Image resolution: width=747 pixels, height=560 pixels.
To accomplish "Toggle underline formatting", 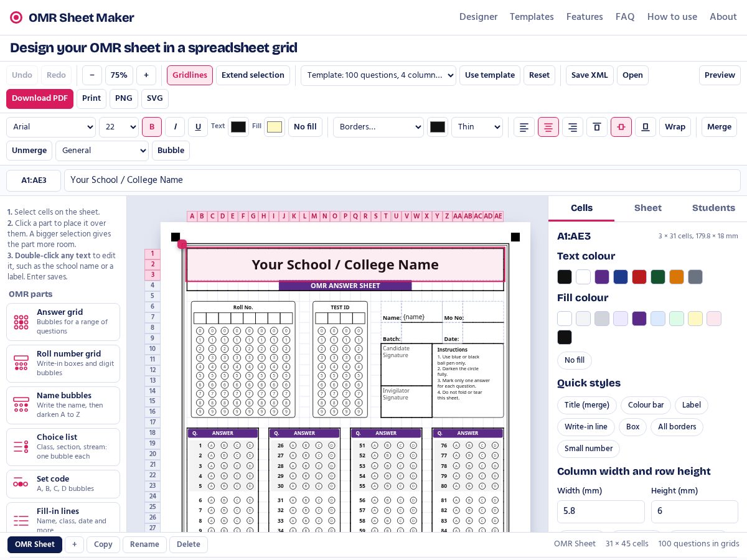I will point(198,127).
